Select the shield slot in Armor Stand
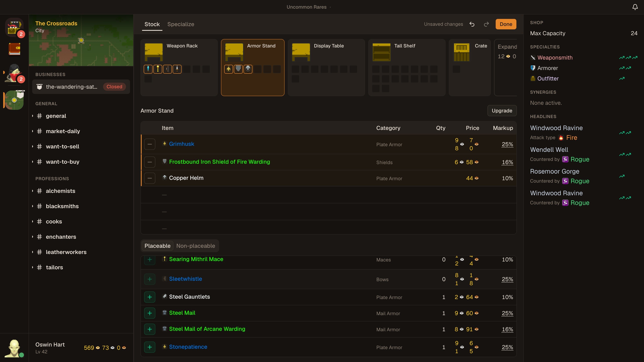Image resolution: width=644 pixels, height=362 pixels. click(x=238, y=69)
